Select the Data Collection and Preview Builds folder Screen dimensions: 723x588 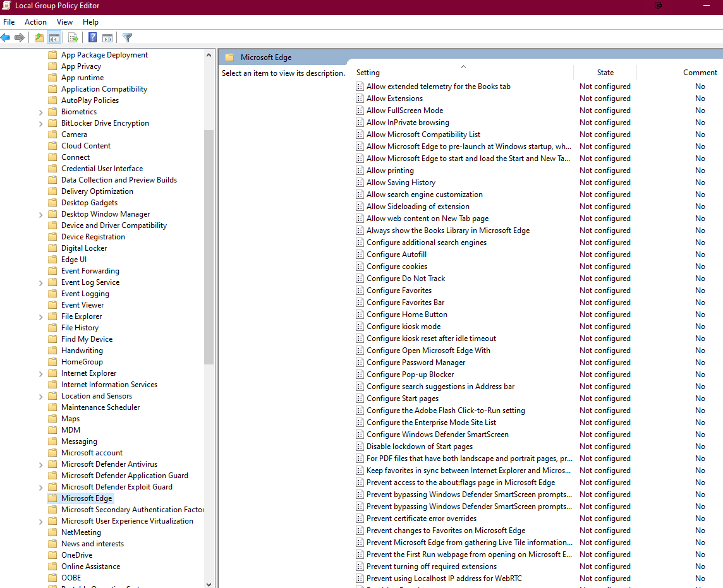119,180
